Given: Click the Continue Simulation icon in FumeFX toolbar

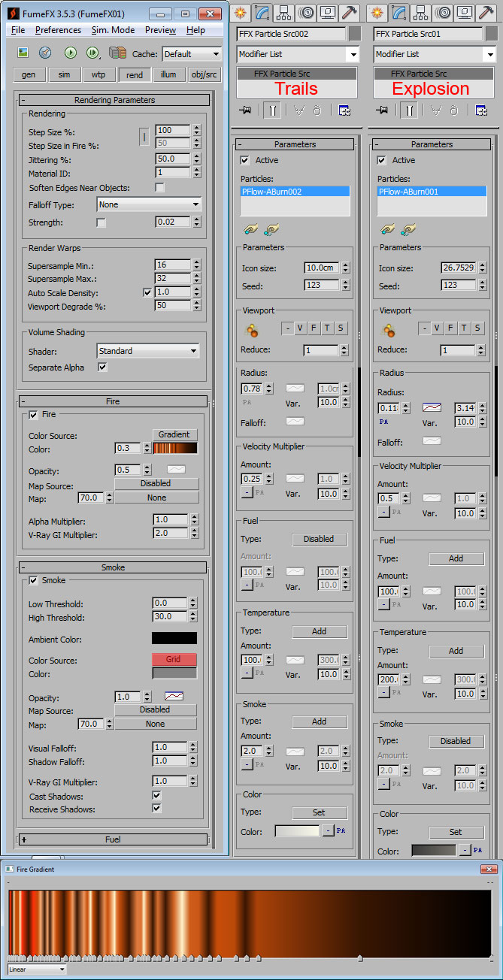Looking at the screenshot, I should [x=92, y=53].
